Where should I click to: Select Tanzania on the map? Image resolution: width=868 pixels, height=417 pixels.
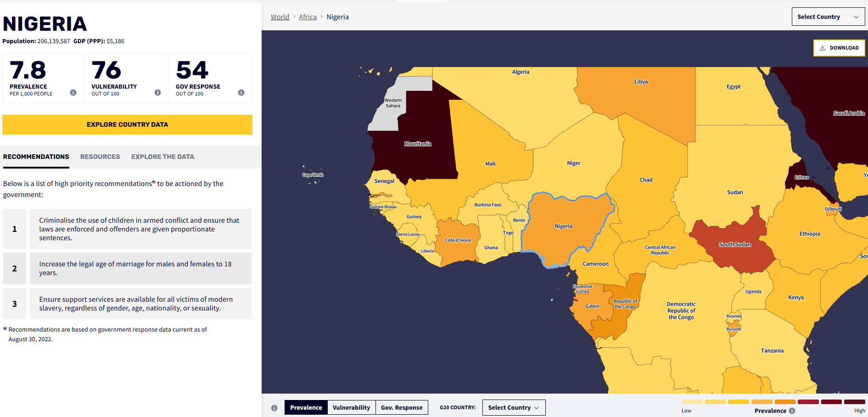772,350
